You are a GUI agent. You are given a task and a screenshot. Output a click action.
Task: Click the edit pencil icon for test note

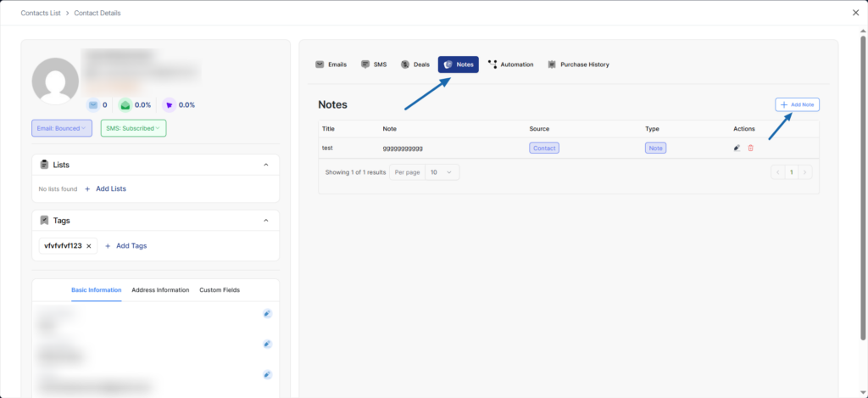click(x=737, y=148)
